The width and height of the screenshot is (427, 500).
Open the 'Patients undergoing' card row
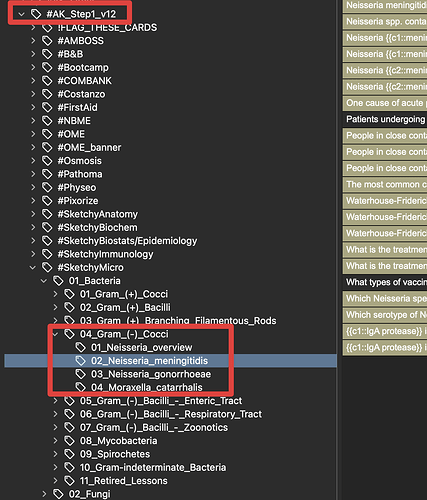pyautogui.click(x=385, y=119)
